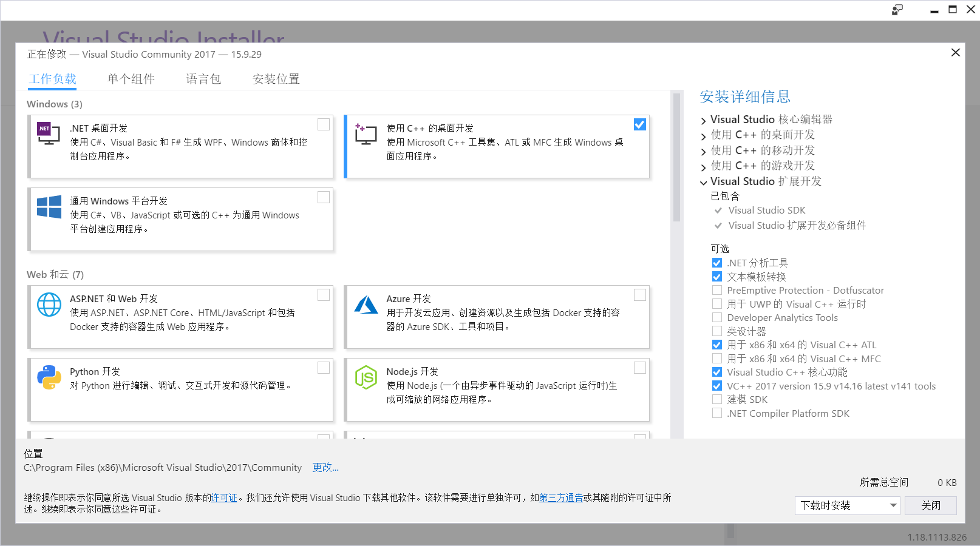Maximize the Visual Studio Installer window
Image resolution: width=980 pixels, height=546 pixels.
[x=953, y=10]
